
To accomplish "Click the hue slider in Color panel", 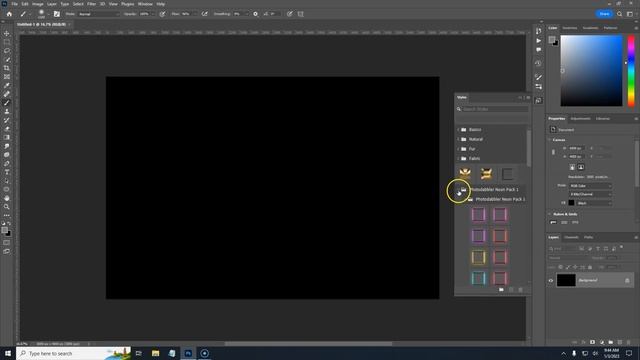I will pyautogui.click(x=631, y=71).
